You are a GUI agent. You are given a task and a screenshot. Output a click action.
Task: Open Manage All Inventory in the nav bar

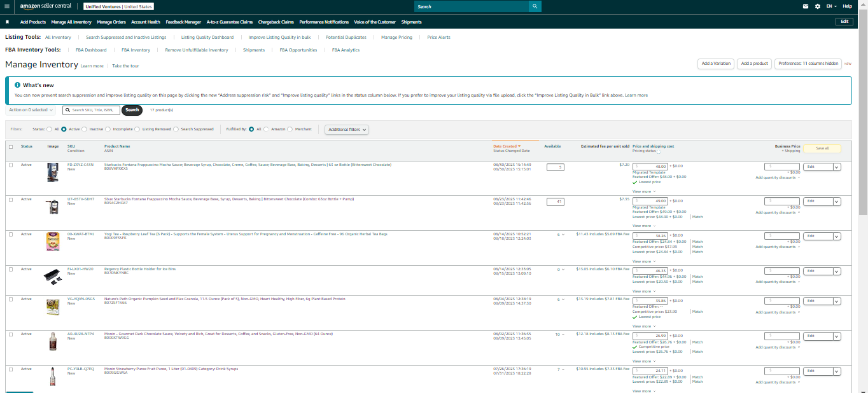tap(71, 22)
